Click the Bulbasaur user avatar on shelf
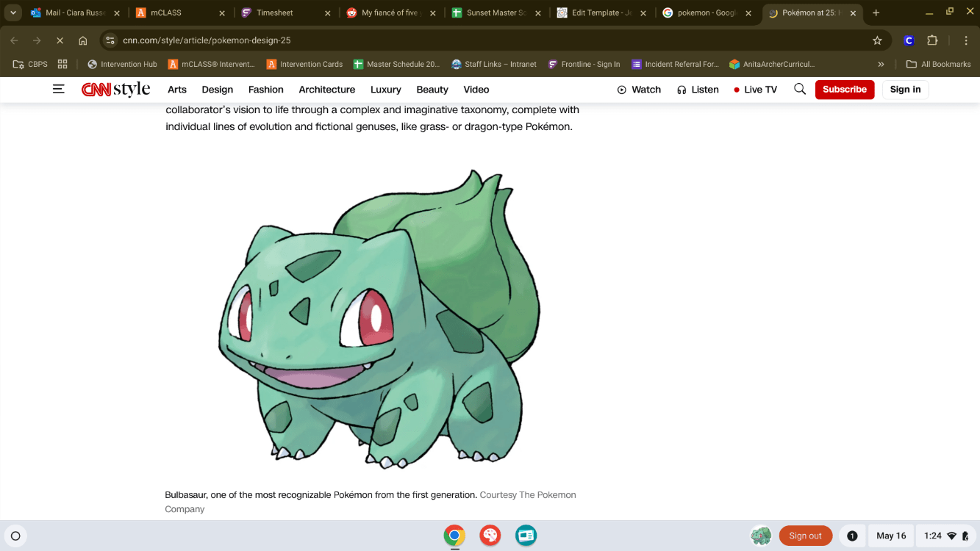This screenshot has height=551, width=980. pyautogui.click(x=761, y=536)
